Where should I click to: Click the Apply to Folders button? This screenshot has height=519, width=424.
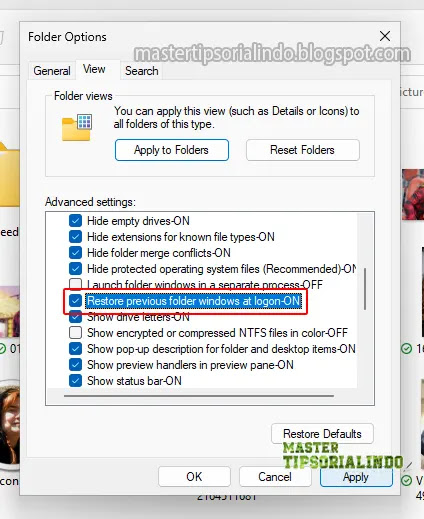tap(172, 150)
